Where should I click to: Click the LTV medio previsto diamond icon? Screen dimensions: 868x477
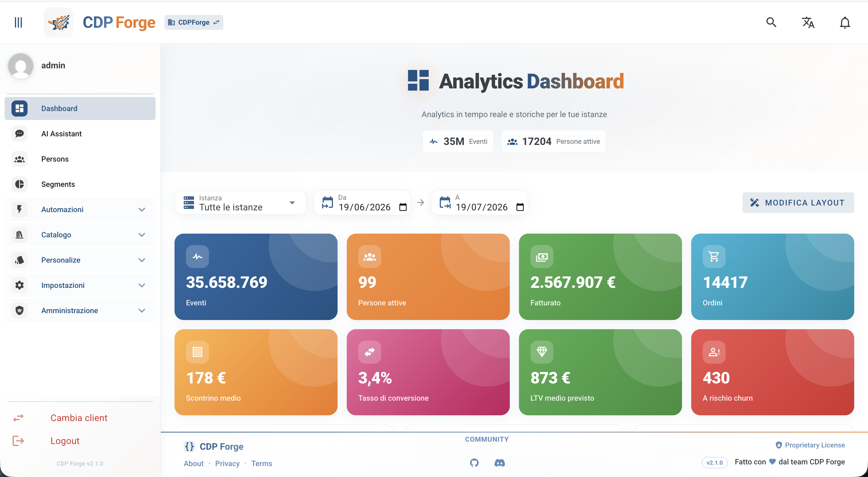(542, 352)
